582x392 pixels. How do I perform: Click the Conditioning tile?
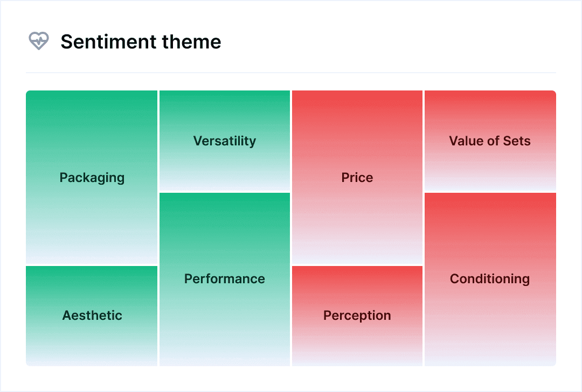click(490, 312)
